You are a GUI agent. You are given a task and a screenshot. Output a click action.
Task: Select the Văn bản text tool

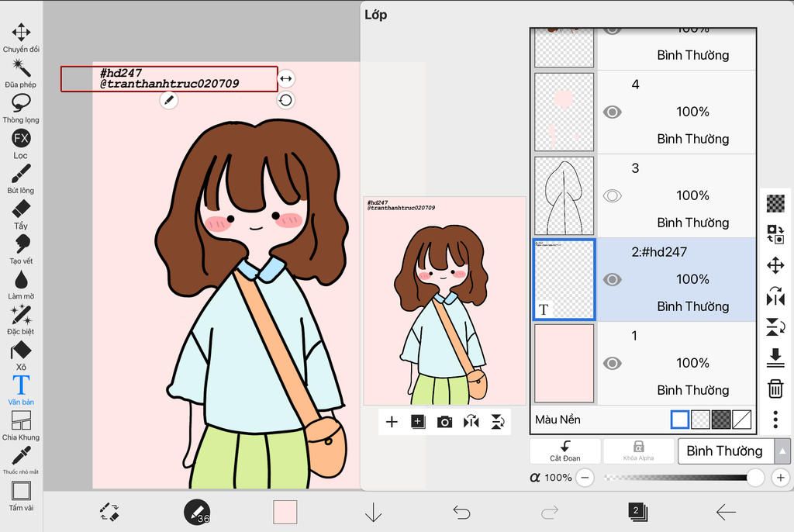(x=21, y=390)
